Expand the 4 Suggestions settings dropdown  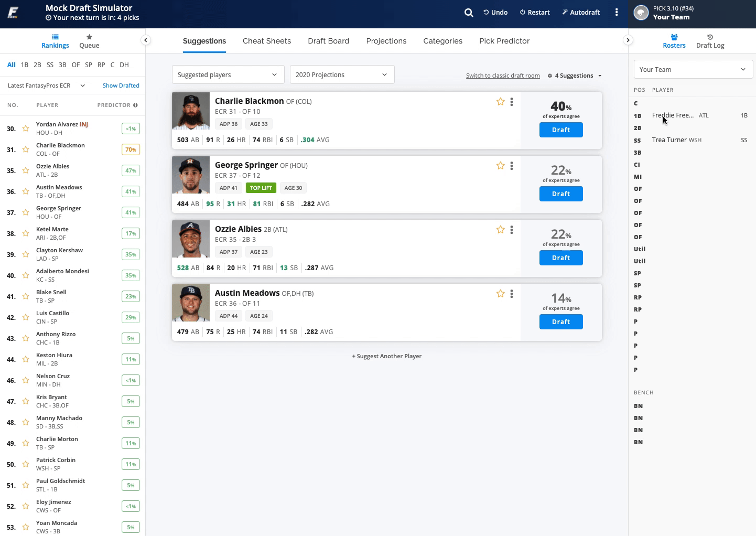point(575,76)
